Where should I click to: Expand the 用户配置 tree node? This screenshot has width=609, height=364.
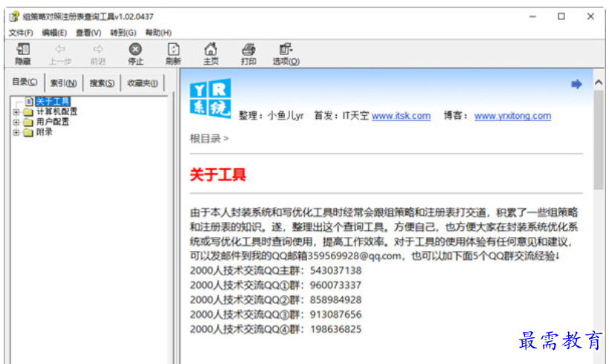[16, 123]
